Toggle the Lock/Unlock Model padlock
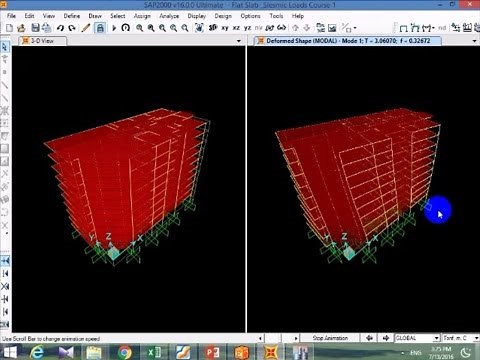Viewport: 480px width, 360px height. tap(100, 28)
